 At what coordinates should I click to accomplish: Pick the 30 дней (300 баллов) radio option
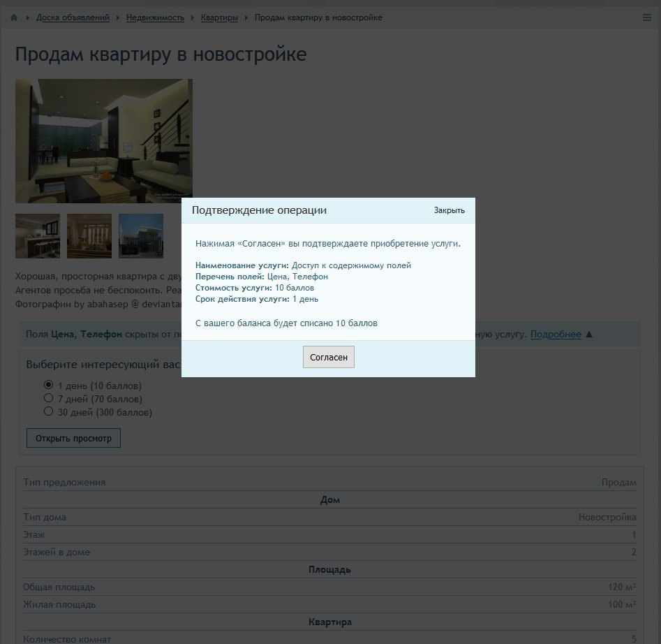pyautogui.click(x=49, y=412)
